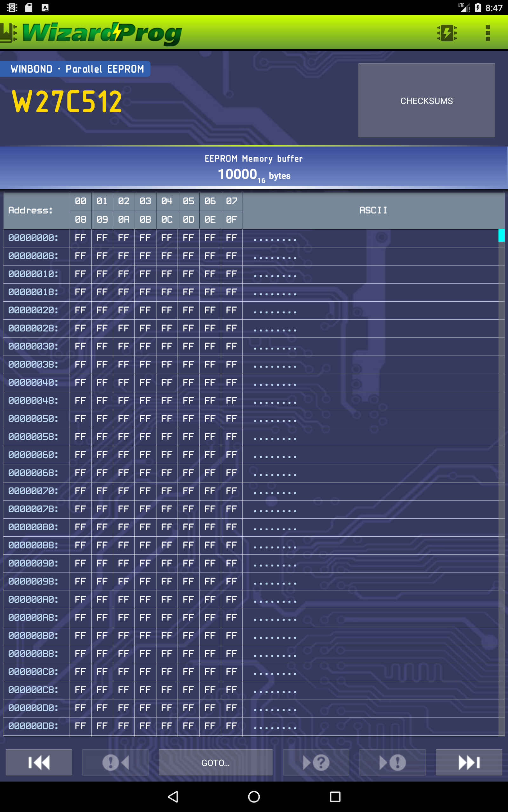The image size is (508, 812).
Task: Tap column header 07
Action: (x=232, y=201)
